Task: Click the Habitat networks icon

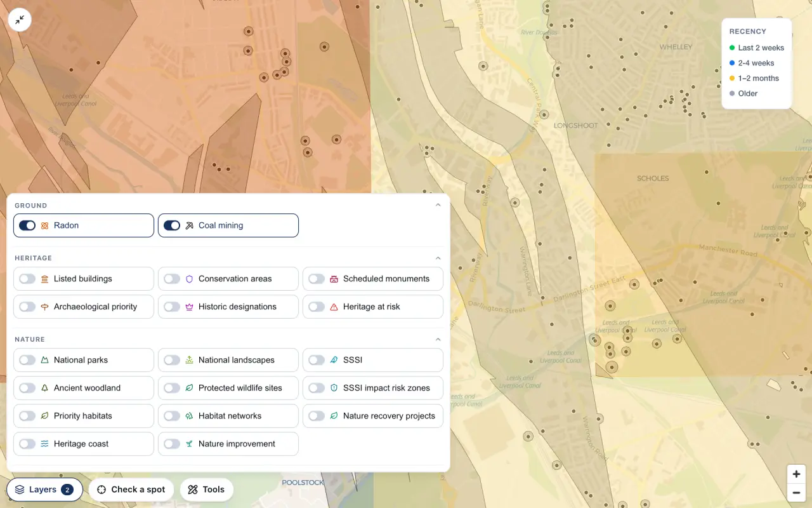Action: coord(189,416)
